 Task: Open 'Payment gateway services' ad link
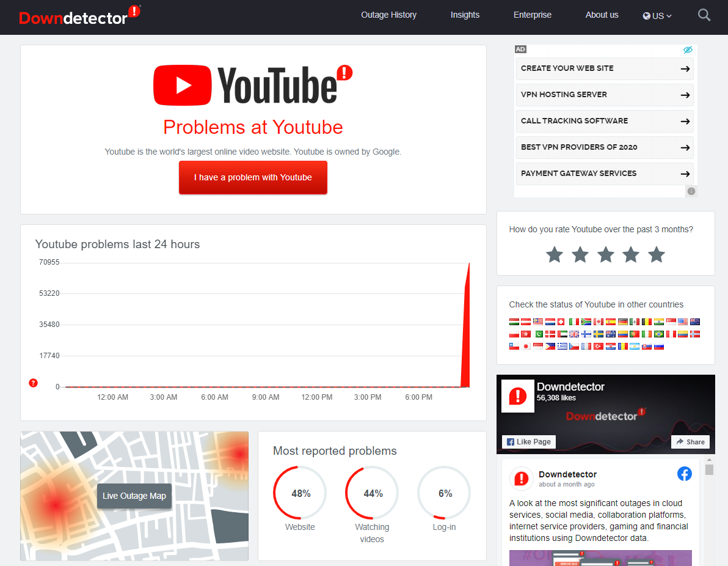(x=605, y=174)
